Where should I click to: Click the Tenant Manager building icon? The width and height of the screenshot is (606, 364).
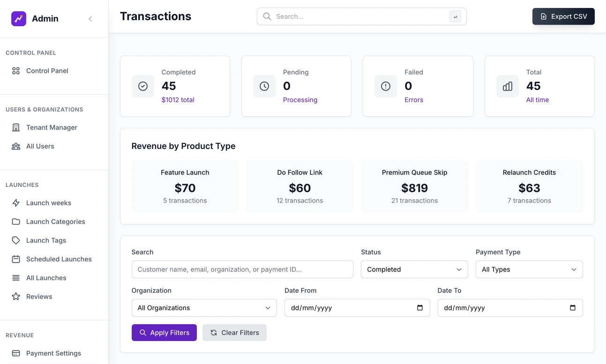coord(16,127)
